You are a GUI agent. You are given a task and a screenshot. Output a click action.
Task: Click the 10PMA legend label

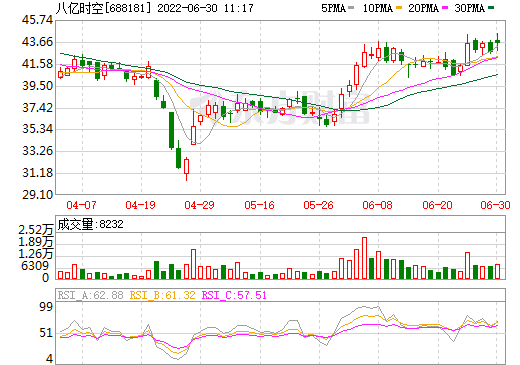click(x=378, y=8)
